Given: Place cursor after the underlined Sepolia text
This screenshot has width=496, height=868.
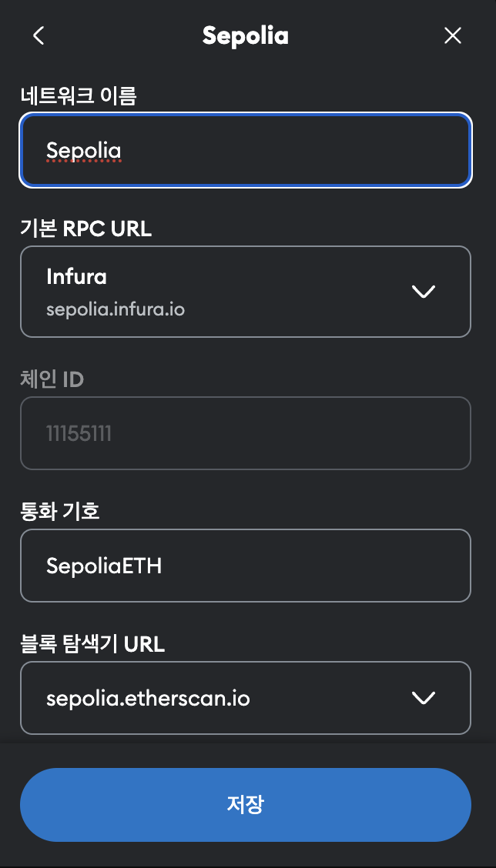Looking at the screenshot, I should pyautogui.click(x=122, y=150).
